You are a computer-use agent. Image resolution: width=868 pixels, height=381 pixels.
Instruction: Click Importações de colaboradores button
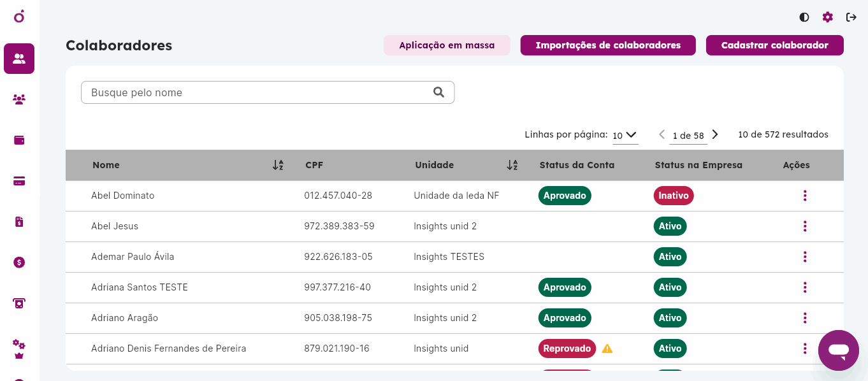click(607, 45)
